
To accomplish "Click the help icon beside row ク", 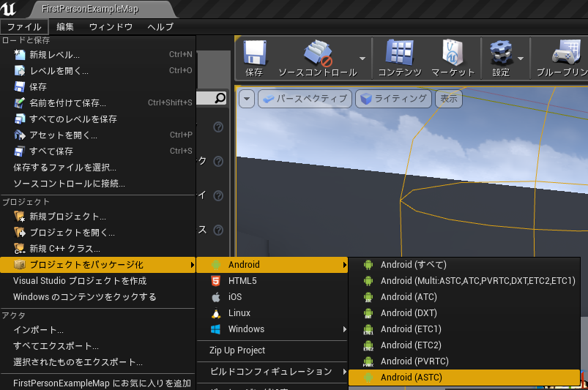I will point(218,162).
